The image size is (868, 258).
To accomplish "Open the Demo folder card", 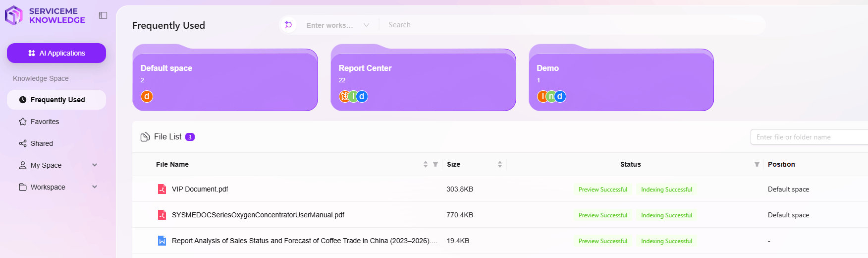I will pyautogui.click(x=621, y=78).
